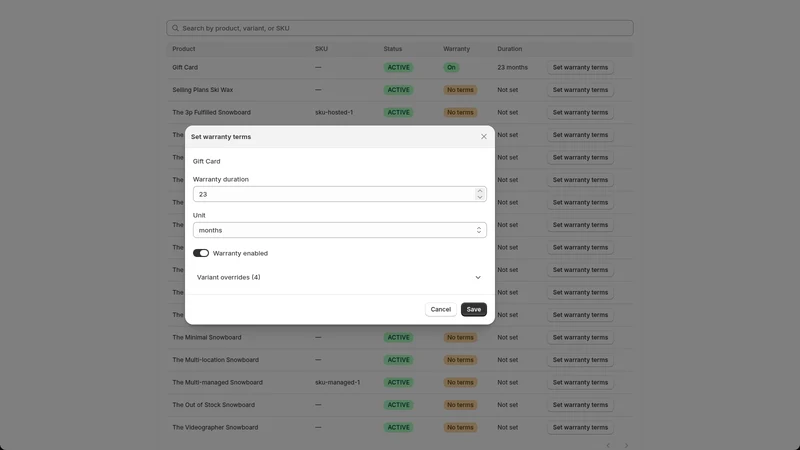
Task: Click the 23 months duration cell
Action: (512, 67)
